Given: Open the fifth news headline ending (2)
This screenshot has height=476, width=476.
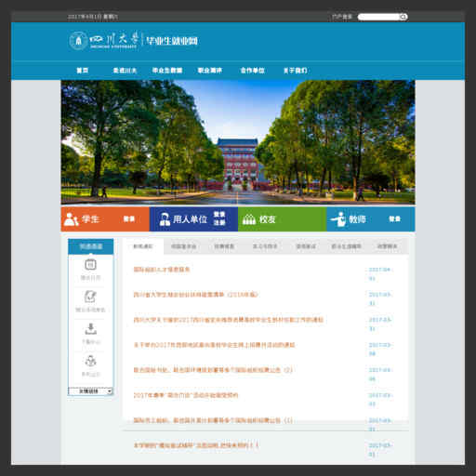Looking at the screenshot, I should 213,370.
